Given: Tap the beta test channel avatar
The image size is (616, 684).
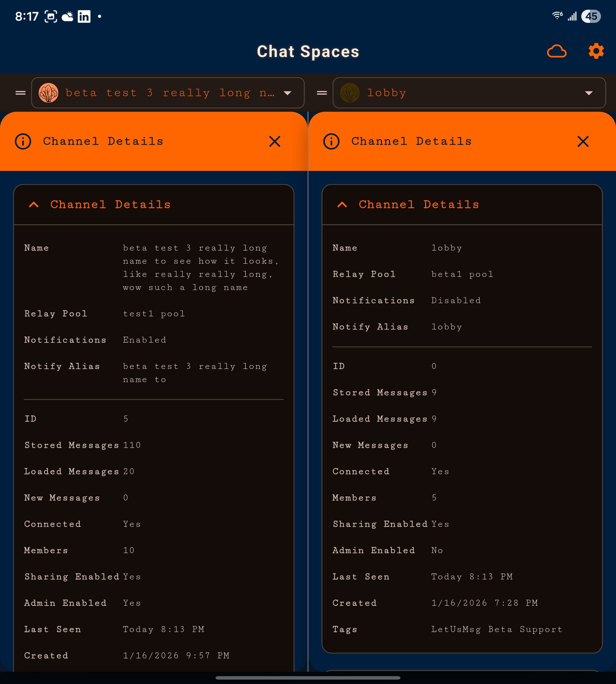Looking at the screenshot, I should 49,93.
